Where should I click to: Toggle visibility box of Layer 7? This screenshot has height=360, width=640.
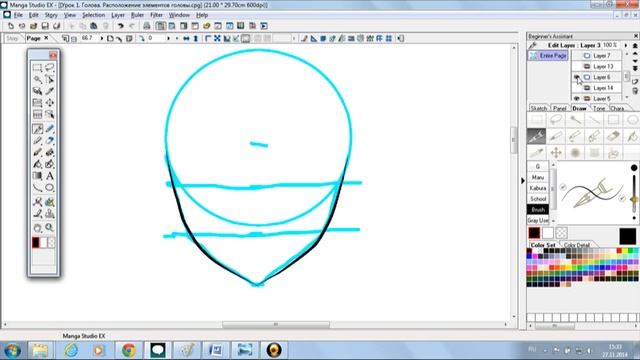click(576, 56)
